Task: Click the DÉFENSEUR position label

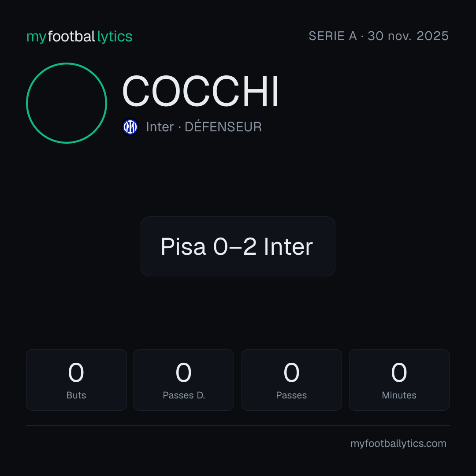Action: pos(223,126)
